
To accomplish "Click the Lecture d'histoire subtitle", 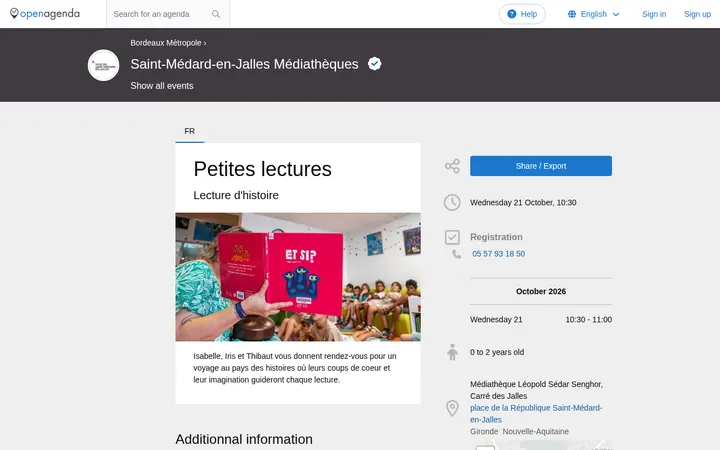I will point(236,195).
